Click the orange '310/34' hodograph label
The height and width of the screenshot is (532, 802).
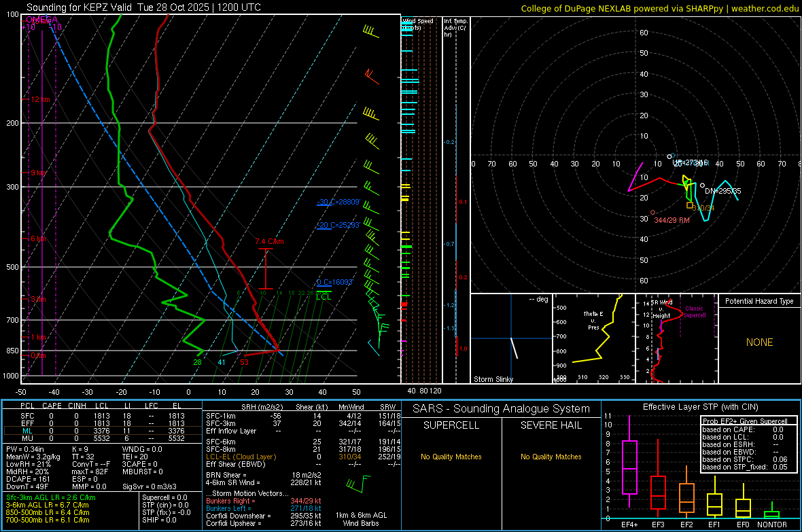pyautogui.click(x=703, y=208)
